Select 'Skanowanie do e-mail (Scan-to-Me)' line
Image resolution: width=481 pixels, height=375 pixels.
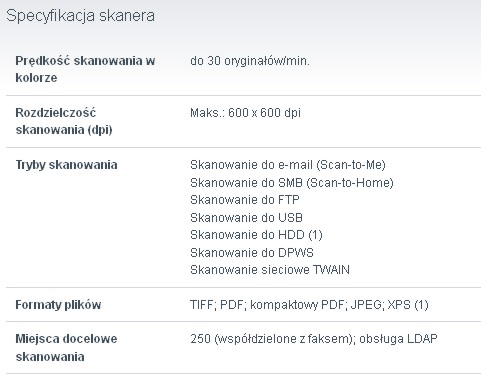tap(288, 165)
